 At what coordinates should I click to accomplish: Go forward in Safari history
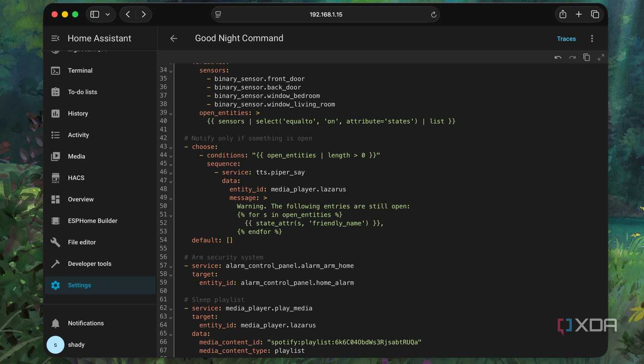pyautogui.click(x=144, y=14)
